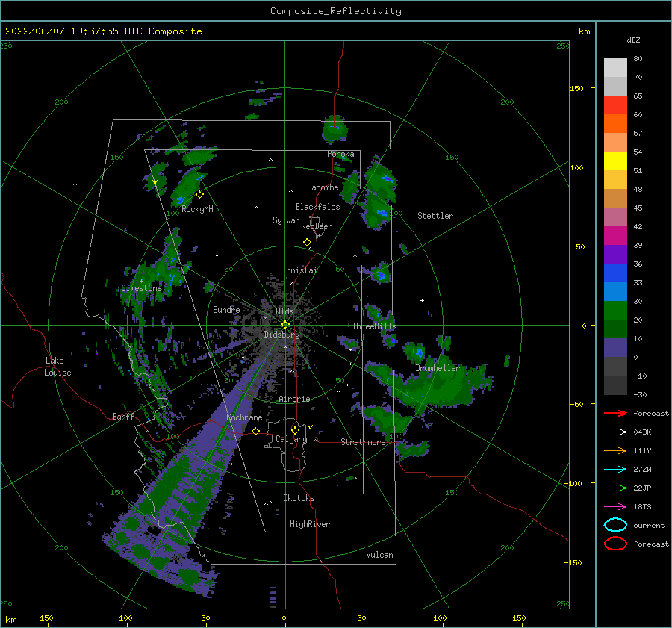Click the km unit label at top right

(x=584, y=31)
